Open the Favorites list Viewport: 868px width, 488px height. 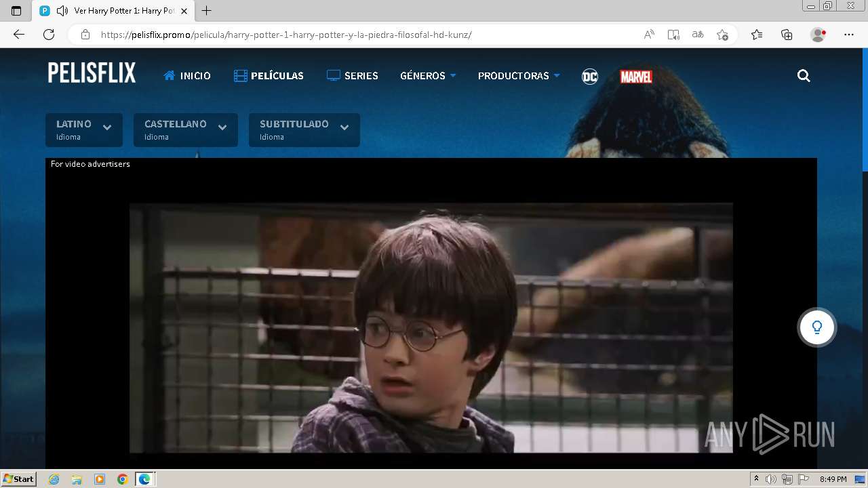[x=757, y=35]
